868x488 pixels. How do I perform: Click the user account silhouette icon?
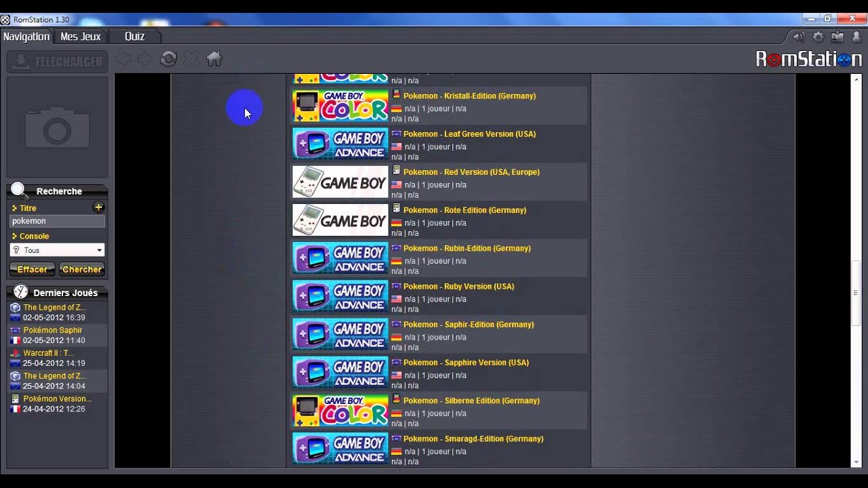pos(856,37)
